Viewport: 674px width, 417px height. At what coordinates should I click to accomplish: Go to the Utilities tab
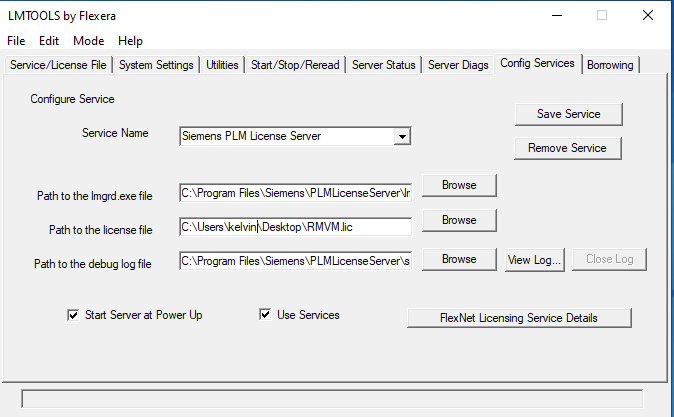(222, 65)
